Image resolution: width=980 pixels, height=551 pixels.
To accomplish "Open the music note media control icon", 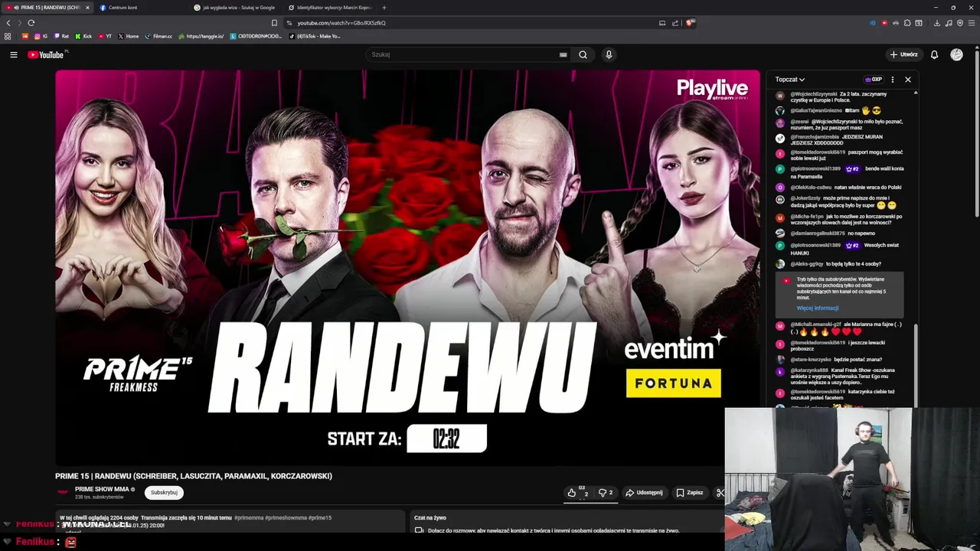I will point(949,23).
